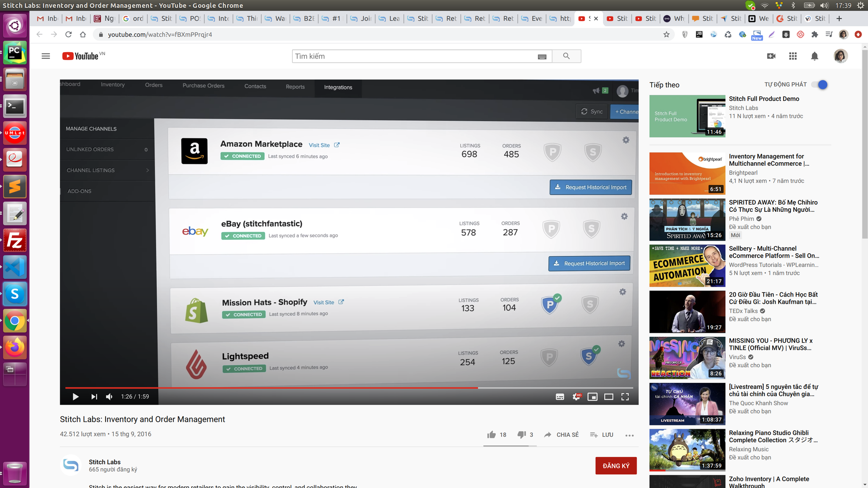Screen dimensions: 868x488
Task: Open the YouTube apps grid menu
Action: click(x=793, y=56)
